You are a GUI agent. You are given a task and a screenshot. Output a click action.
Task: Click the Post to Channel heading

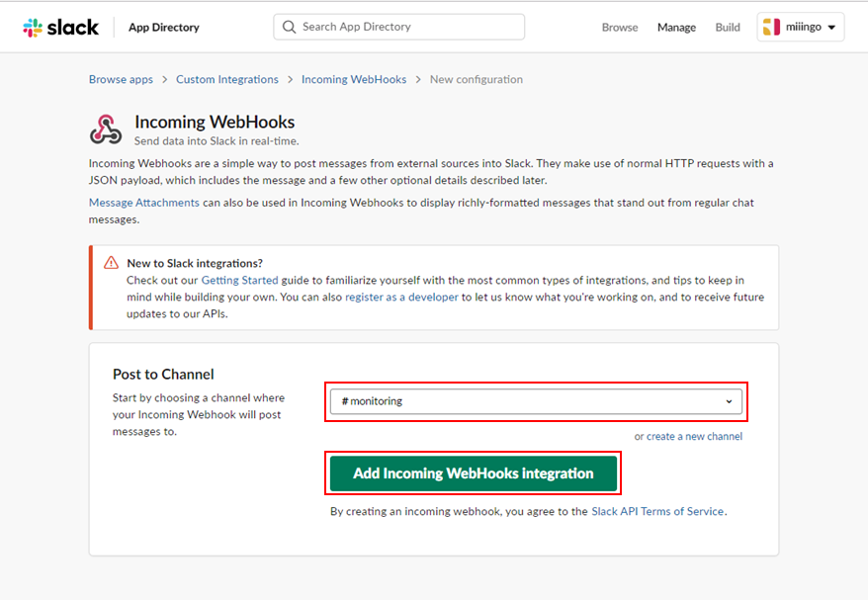pyautogui.click(x=163, y=375)
